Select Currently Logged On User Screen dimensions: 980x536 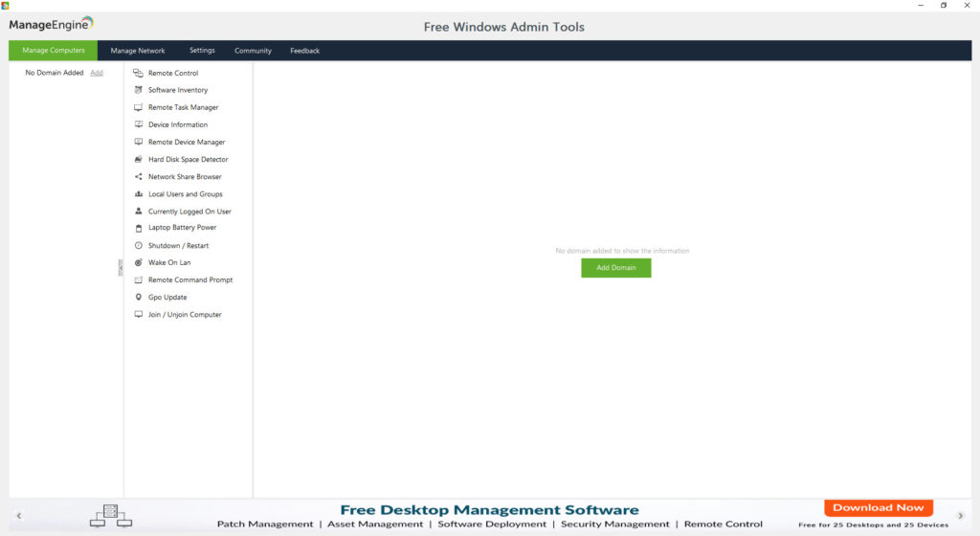tap(189, 212)
